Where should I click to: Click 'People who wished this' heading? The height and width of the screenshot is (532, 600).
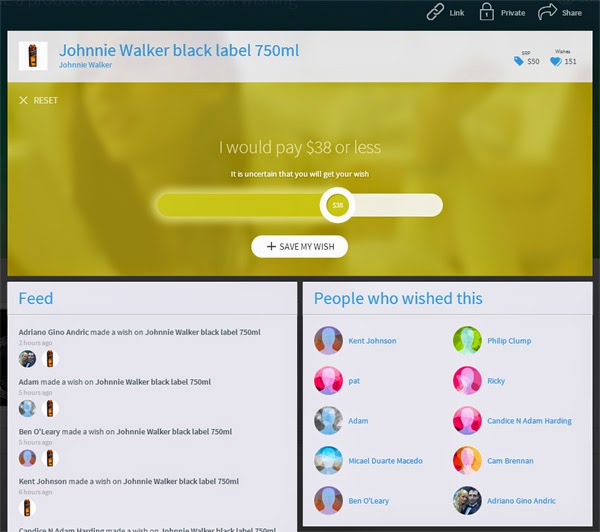(398, 298)
